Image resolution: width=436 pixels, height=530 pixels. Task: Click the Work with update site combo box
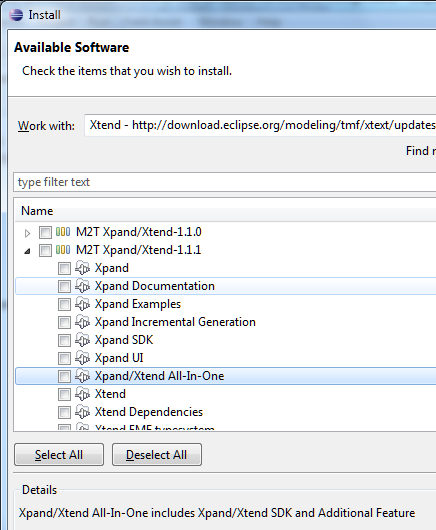pyautogui.click(x=260, y=125)
